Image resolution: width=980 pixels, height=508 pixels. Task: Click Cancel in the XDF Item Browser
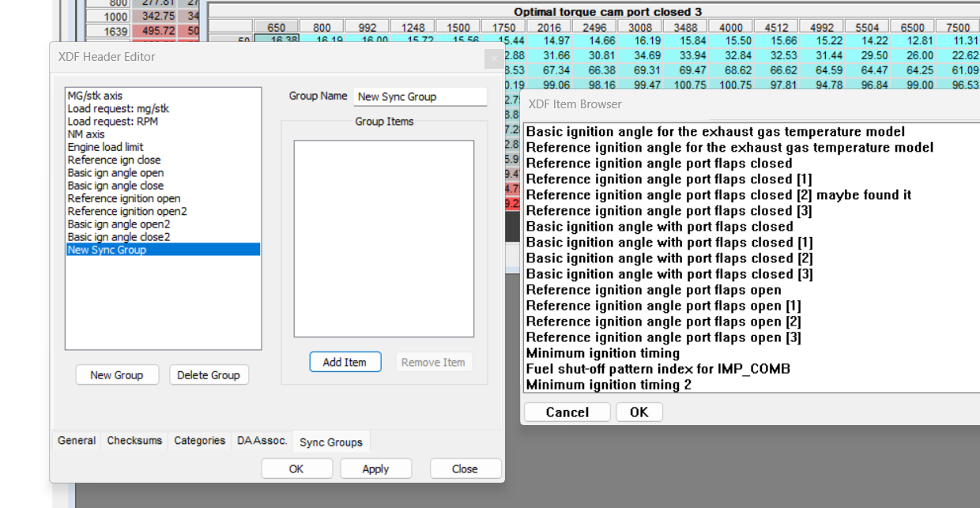click(x=567, y=412)
